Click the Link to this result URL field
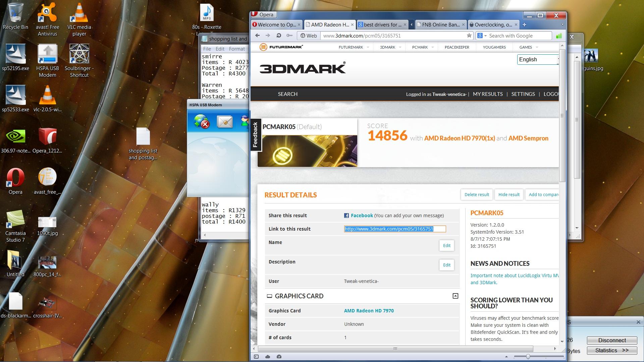This screenshot has width=644, height=362. point(395,229)
